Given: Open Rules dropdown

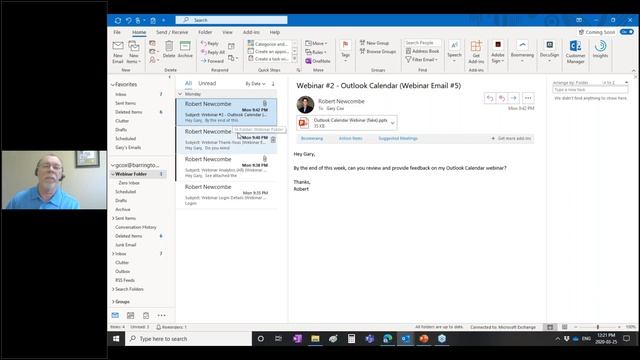Looking at the screenshot, I should point(316,52).
